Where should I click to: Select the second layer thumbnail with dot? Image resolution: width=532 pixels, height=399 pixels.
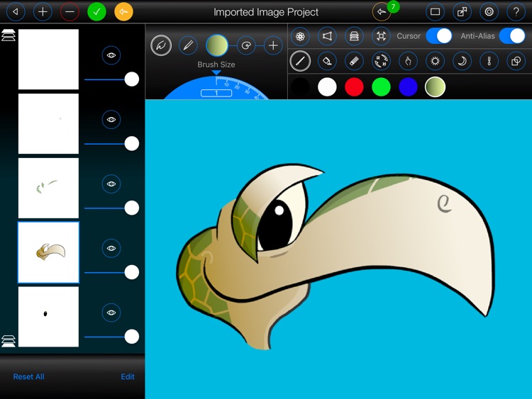point(48,124)
